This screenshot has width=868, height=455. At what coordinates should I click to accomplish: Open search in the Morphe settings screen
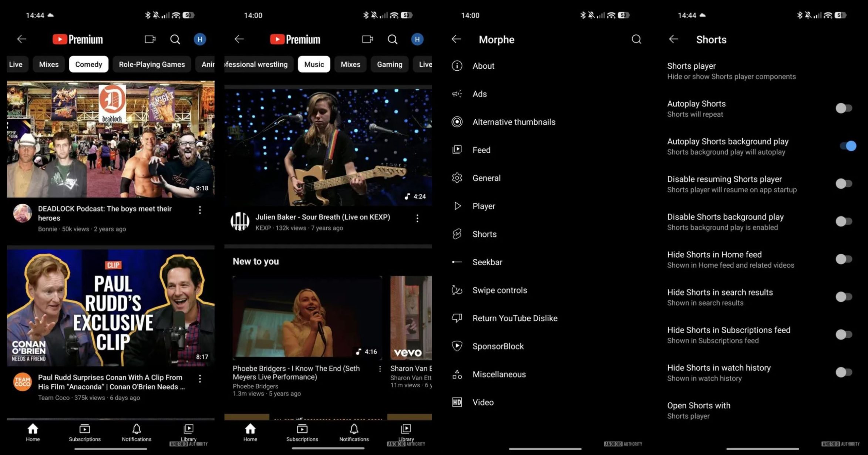point(636,39)
